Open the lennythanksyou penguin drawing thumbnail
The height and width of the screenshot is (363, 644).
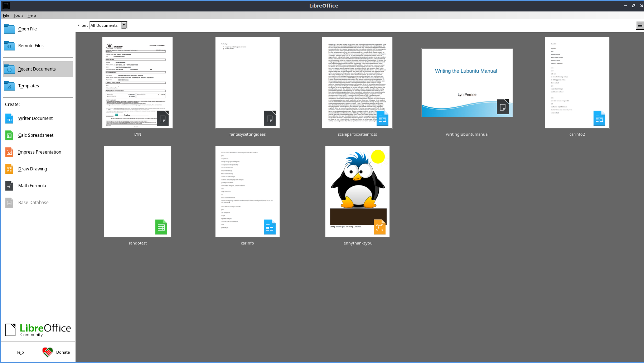coord(357,192)
